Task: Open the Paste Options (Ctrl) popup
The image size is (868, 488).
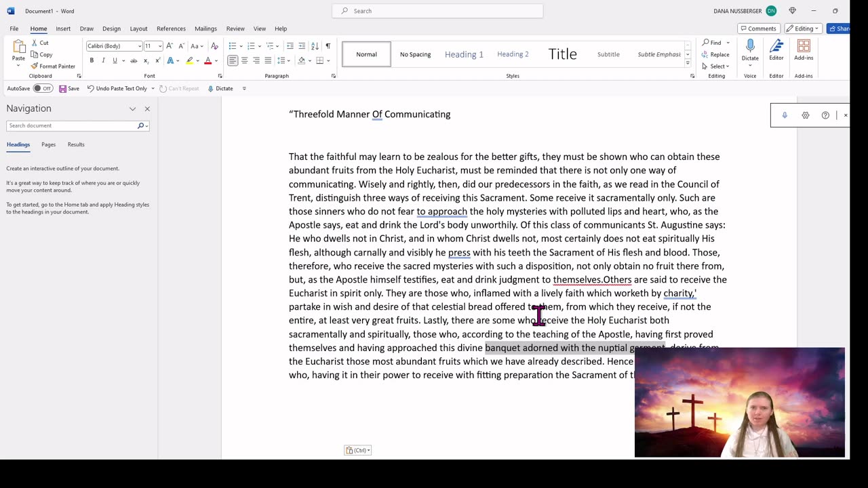Action: click(x=357, y=450)
